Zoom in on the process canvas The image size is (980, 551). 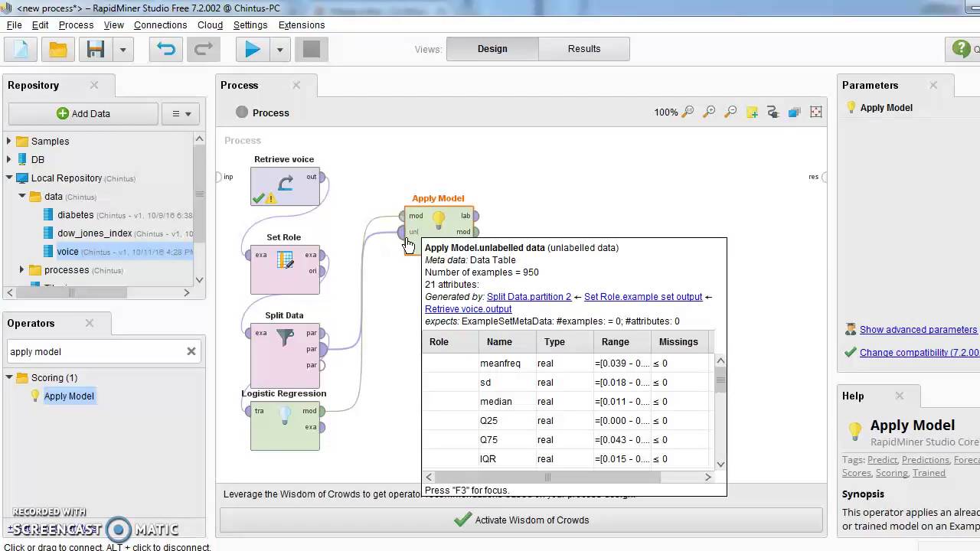709,112
